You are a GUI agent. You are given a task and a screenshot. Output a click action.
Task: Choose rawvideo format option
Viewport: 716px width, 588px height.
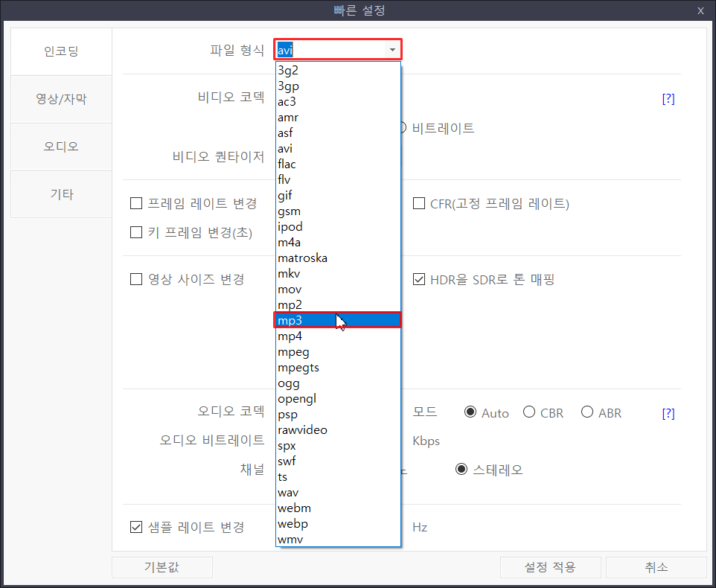(x=338, y=429)
